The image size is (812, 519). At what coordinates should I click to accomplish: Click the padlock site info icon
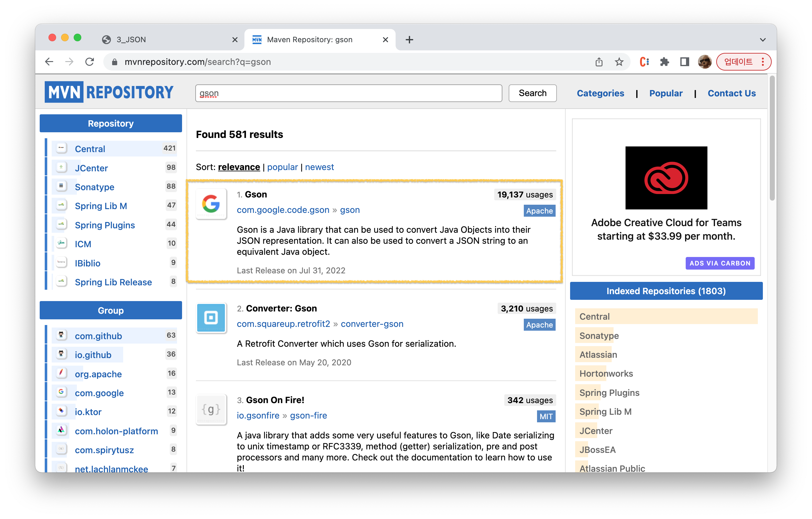pyautogui.click(x=115, y=62)
